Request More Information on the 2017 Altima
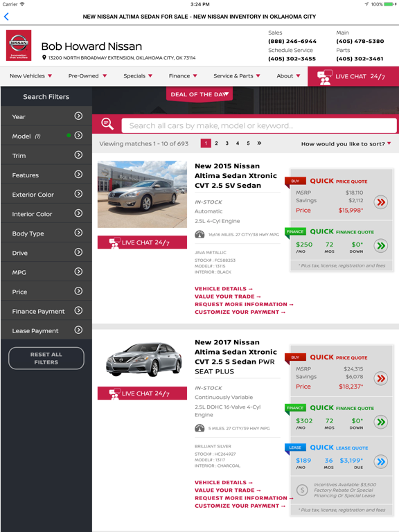Screen dimensions: 399x532 coord(244,498)
